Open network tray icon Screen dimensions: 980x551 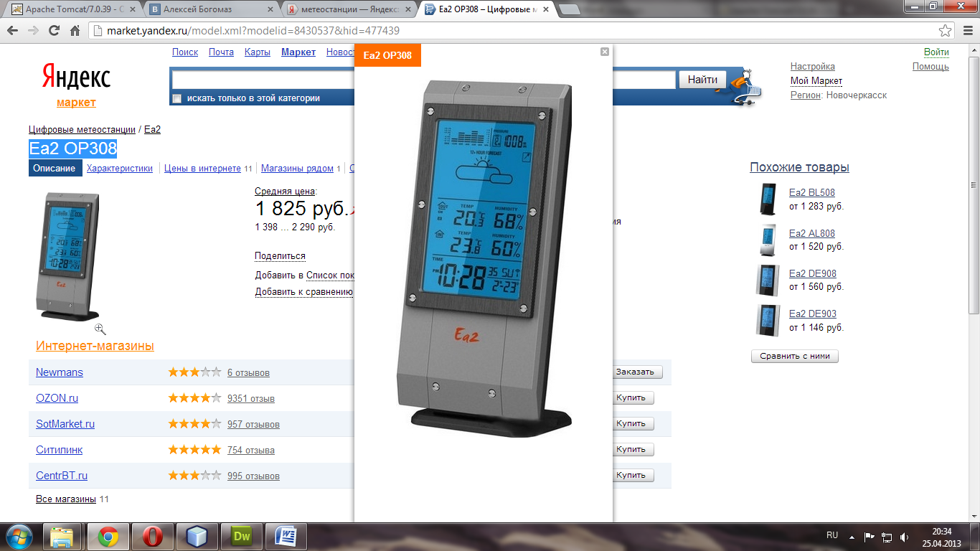887,537
